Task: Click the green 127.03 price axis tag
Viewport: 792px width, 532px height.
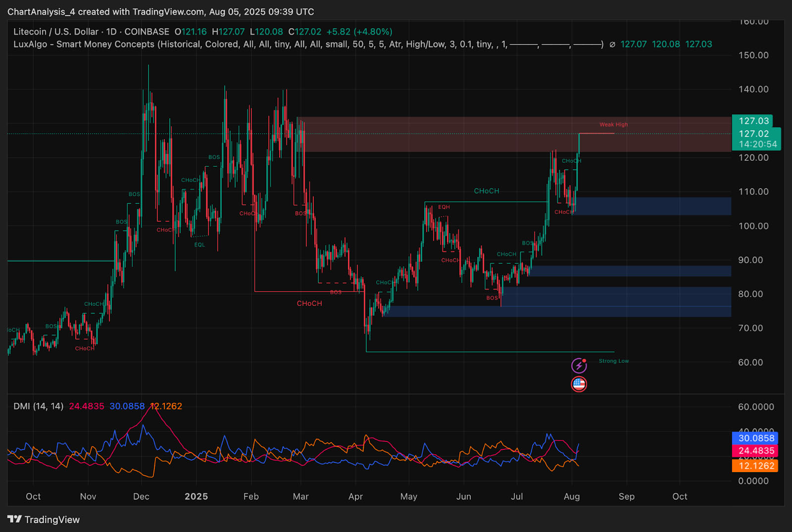Action: [752, 121]
